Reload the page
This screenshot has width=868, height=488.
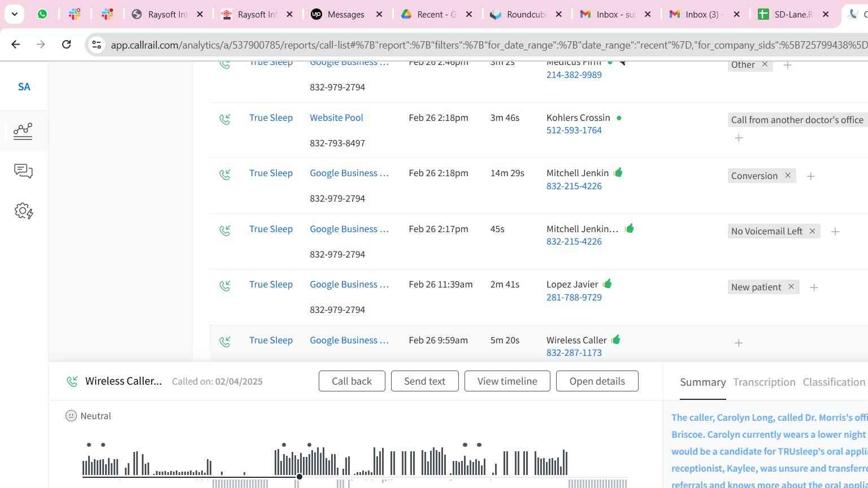click(66, 44)
